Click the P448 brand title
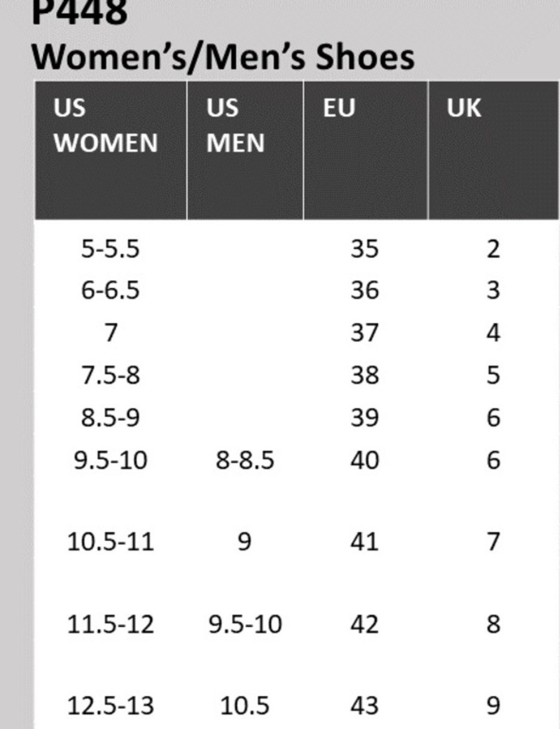560x729 pixels. (79, 12)
